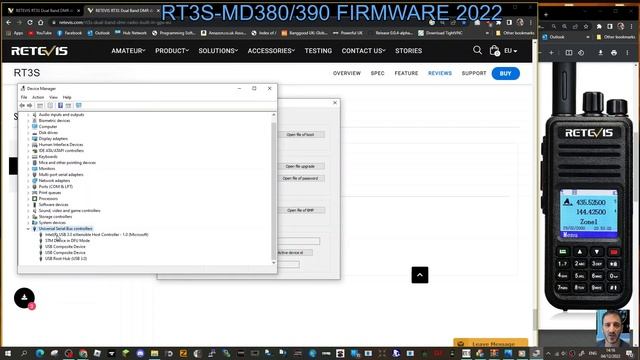Viewport: 640px width, 360px height.
Task: Expand the Network adapters node
Action: click(x=28, y=180)
